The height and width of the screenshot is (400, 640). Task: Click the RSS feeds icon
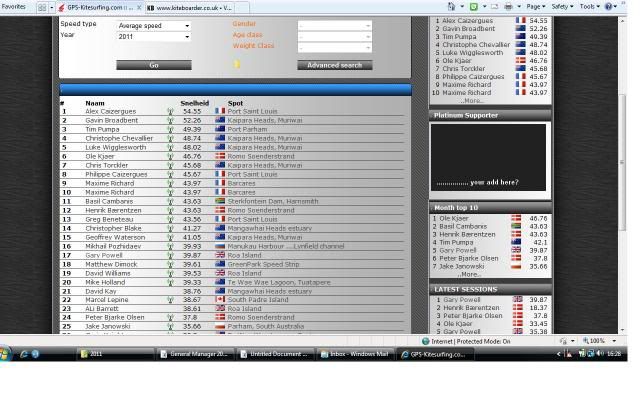pyautogui.click(x=475, y=6)
